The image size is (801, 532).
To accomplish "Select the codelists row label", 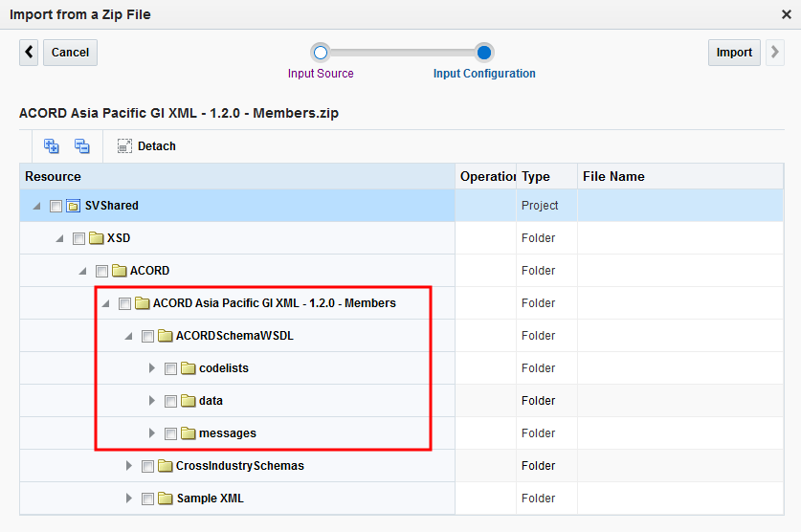I will pos(224,368).
